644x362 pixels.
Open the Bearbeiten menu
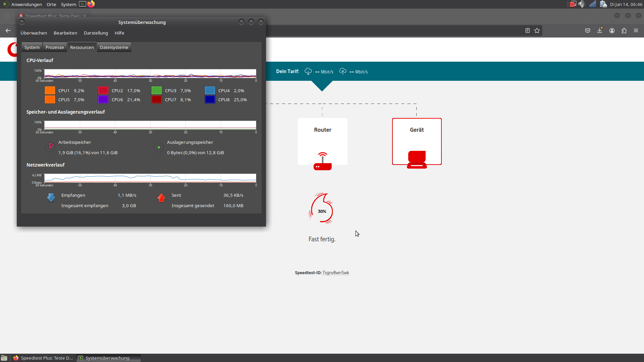65,33
